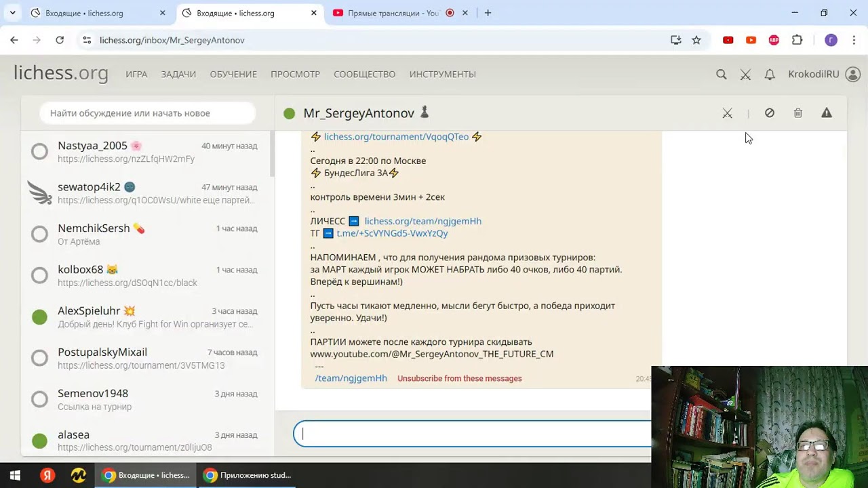Switch to the Приложению stud Chrome taskbar window
This screenshot has height=488, width=868.
(x=248, y=475)
